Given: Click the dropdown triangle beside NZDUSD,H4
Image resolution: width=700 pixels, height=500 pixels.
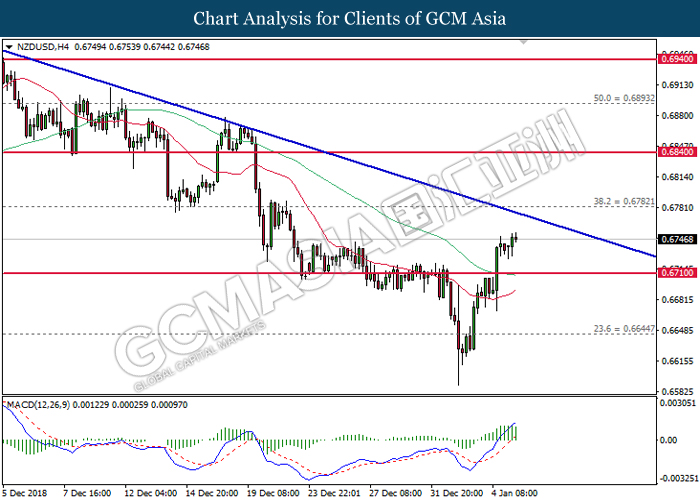Looking at the screenshot, I should pos(9,47).
